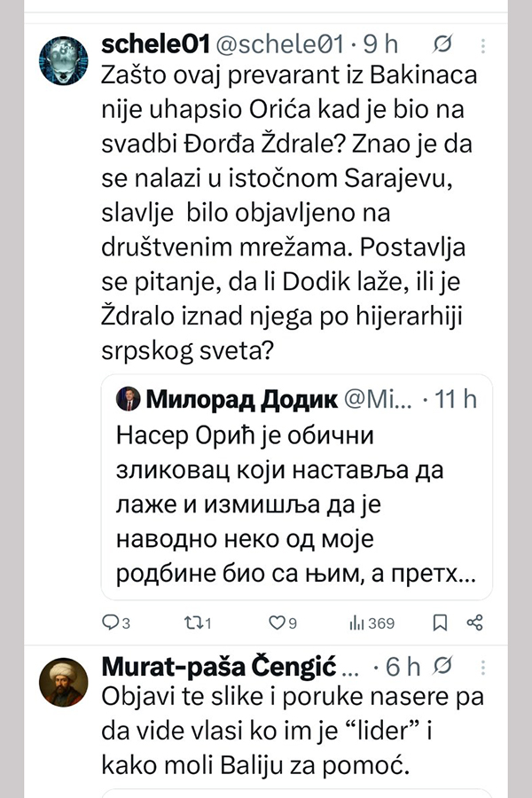Tap the Grok icon on Murat-paša's reply

click(x=447, y=666)
